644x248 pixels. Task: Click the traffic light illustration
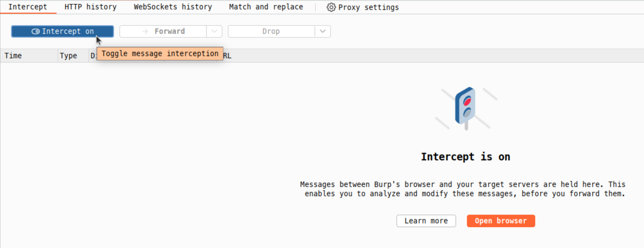click(465, 108)
